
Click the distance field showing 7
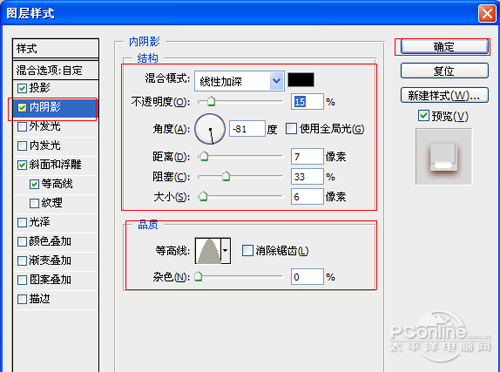(x=307, y=156)
